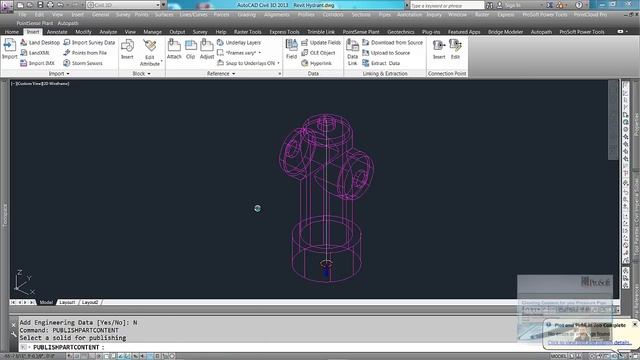Switch to the Layout1 tab
This screenshot has height=360, width=640.
(67, 302)
